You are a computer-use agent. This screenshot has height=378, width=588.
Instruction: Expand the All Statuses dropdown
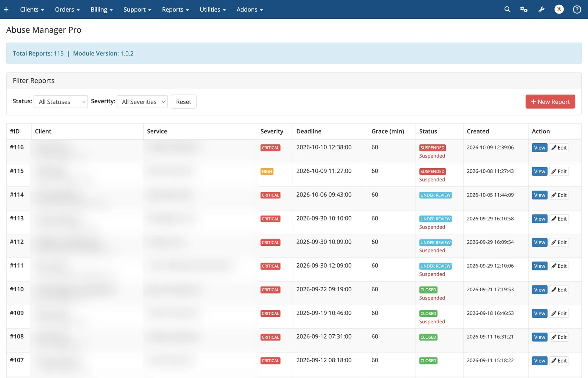click(61, 102)
